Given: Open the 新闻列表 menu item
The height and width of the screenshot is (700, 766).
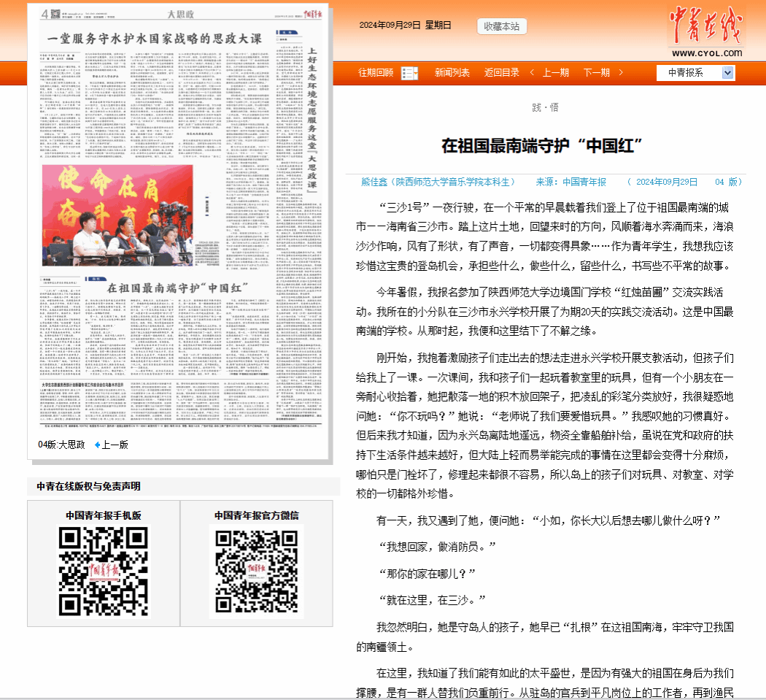Looking at the screenshot, I should point(452,72).
